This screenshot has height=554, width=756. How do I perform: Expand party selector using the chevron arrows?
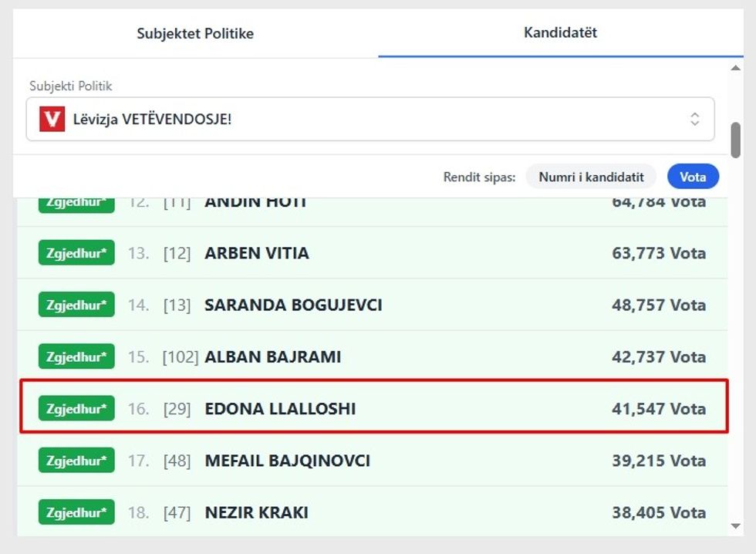coord(695,119)
